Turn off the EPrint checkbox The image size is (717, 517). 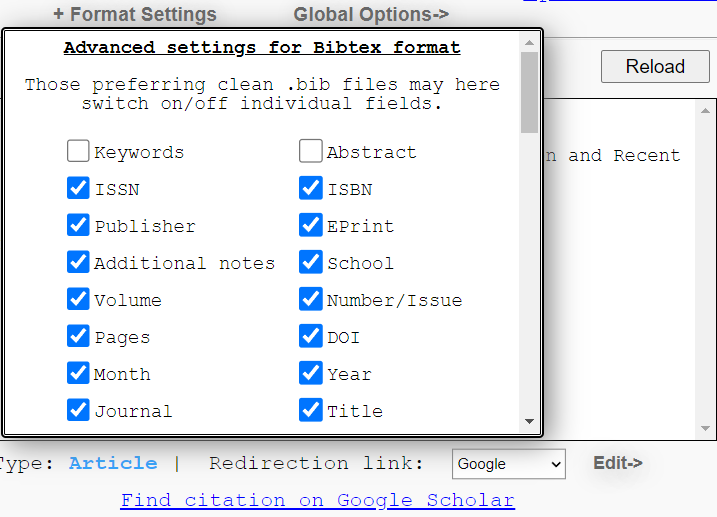point(310,225)
